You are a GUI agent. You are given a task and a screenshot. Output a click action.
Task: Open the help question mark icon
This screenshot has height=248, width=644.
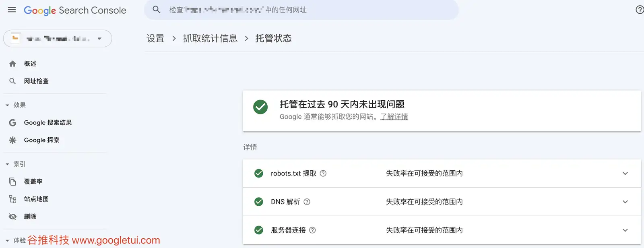point(640,10)
